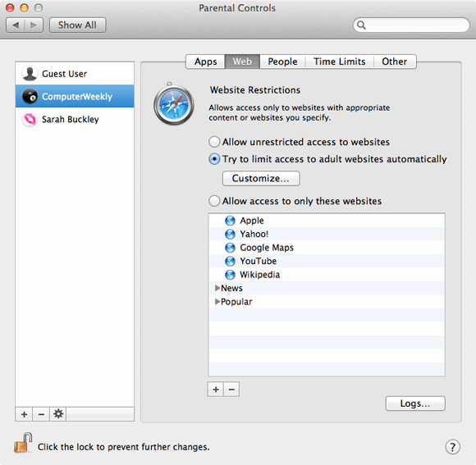Click Sarah Buckley's lips avatar icon
The height and width of the screenshot is (465, 476).
tap(30, 119)
